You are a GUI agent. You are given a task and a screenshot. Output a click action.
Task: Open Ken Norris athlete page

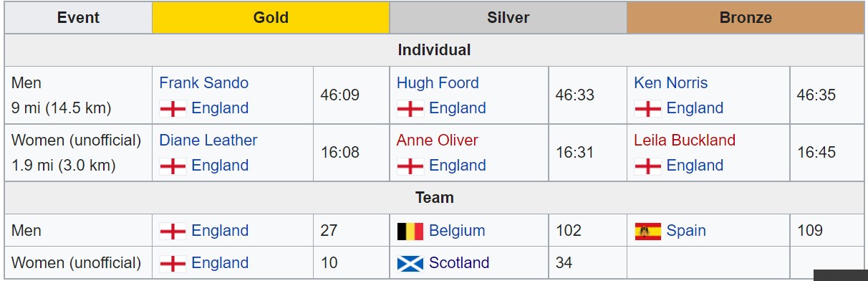[670, 82]
